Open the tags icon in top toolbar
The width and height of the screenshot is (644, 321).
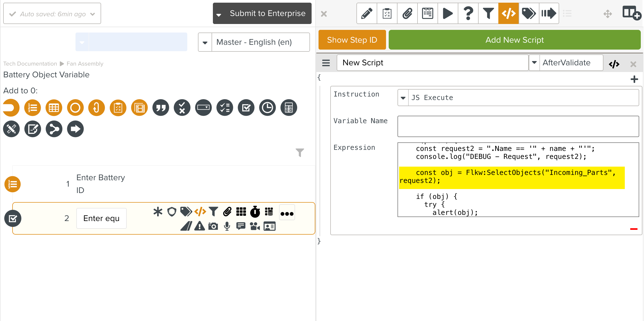coord(528,13)
